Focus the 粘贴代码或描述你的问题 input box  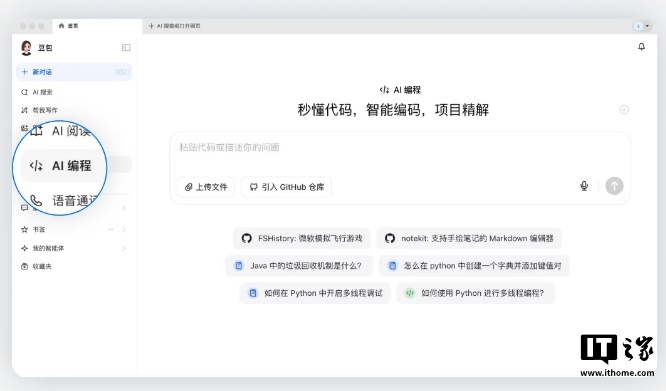click(400, 147)
